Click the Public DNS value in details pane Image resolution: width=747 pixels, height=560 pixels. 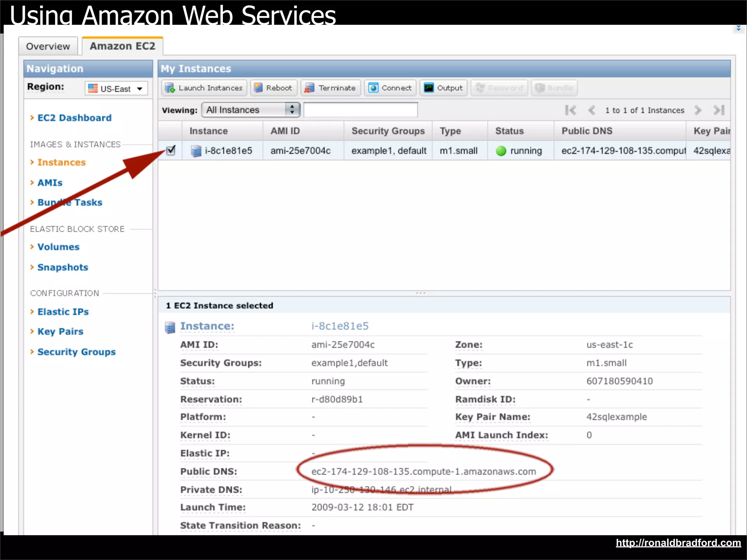(x=423, y=471)
